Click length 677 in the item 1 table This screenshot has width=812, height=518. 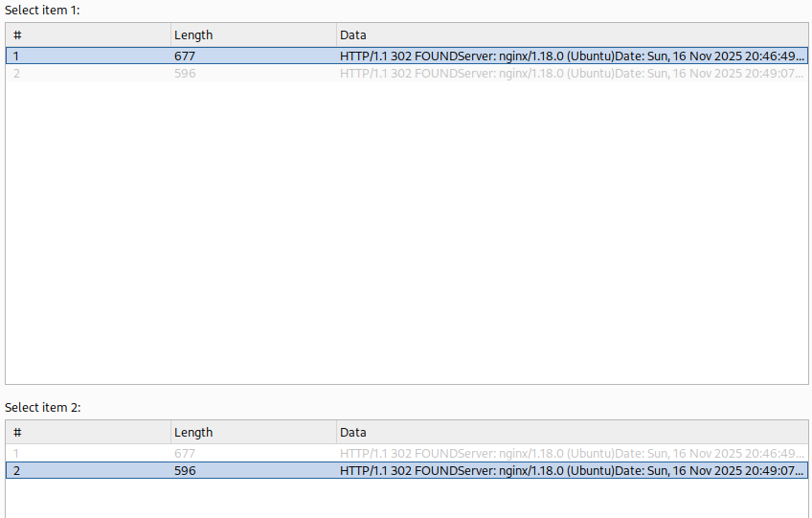click(185, 56)
